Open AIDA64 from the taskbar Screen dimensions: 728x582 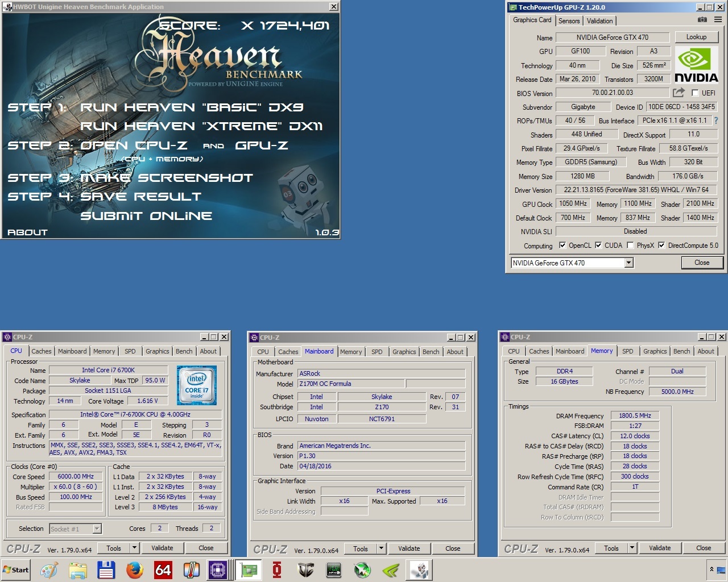(163, 570)
